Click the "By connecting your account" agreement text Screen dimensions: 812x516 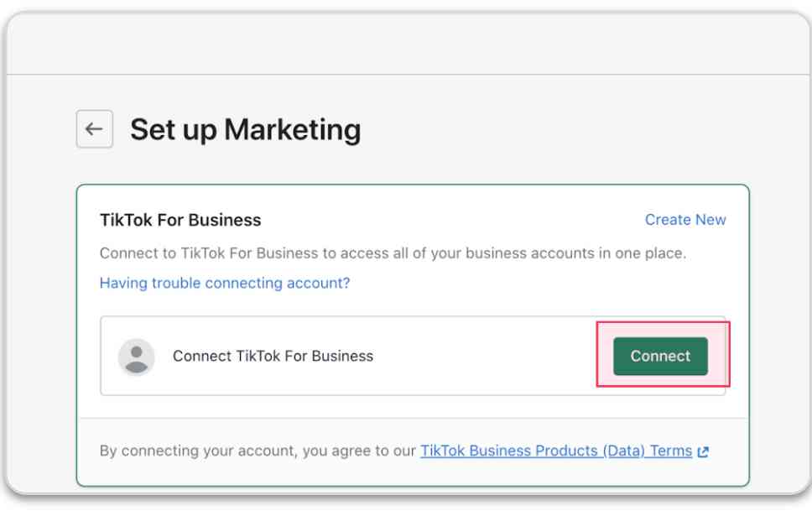tap(258, 451)
